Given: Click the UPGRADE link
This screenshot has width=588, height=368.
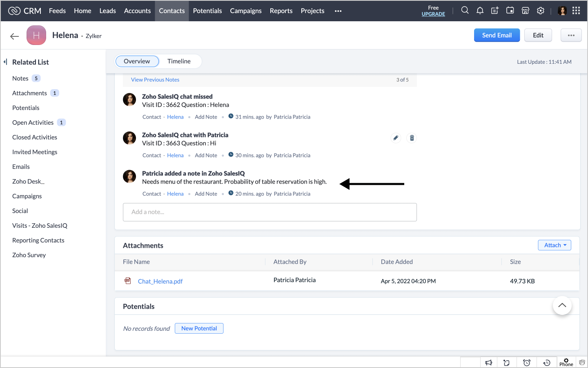Looking at the screenshot, I should 433,14.
